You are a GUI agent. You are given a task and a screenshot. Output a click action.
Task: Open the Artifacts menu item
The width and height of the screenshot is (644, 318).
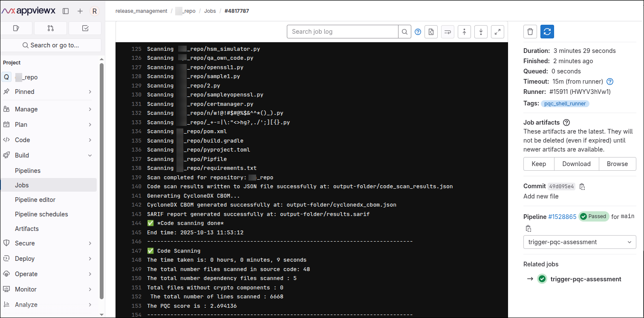coord(27,229)
